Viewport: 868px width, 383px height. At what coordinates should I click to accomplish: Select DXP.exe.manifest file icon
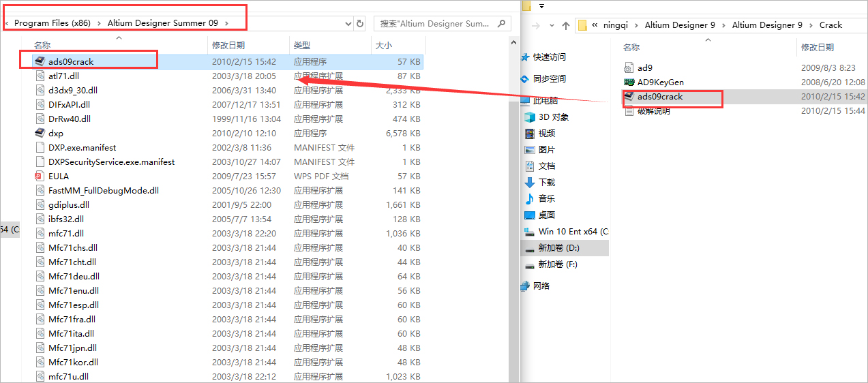tap(40, 147)
